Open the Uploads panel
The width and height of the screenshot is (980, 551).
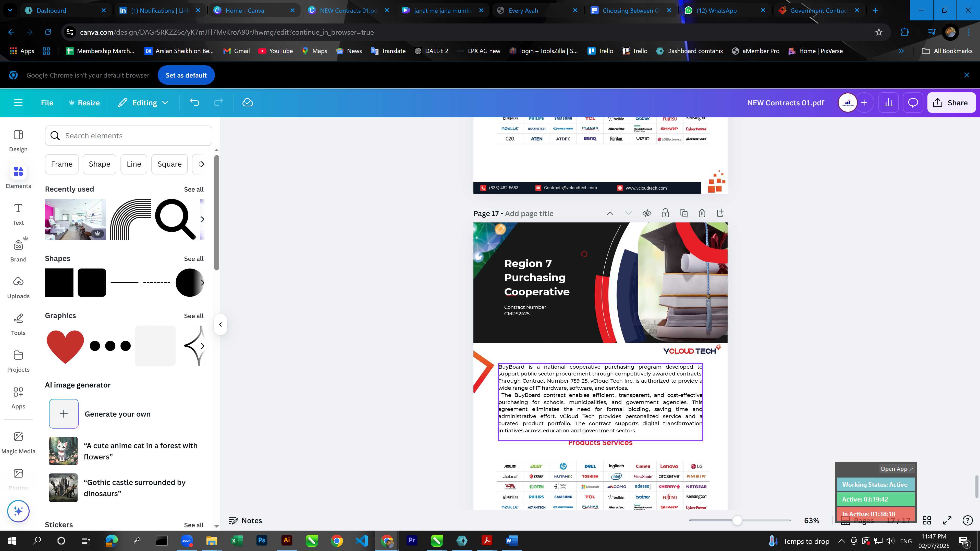tap(18, 287)
